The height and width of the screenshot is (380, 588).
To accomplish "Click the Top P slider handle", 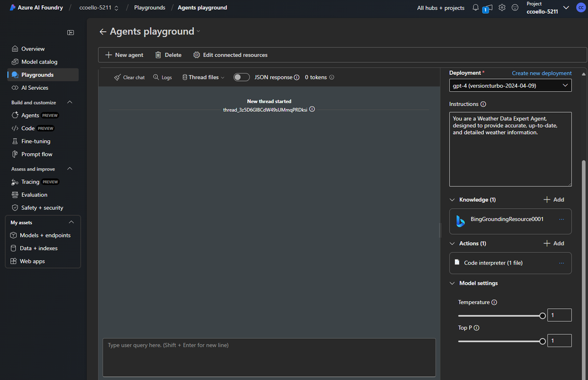I will pos(542,341).
